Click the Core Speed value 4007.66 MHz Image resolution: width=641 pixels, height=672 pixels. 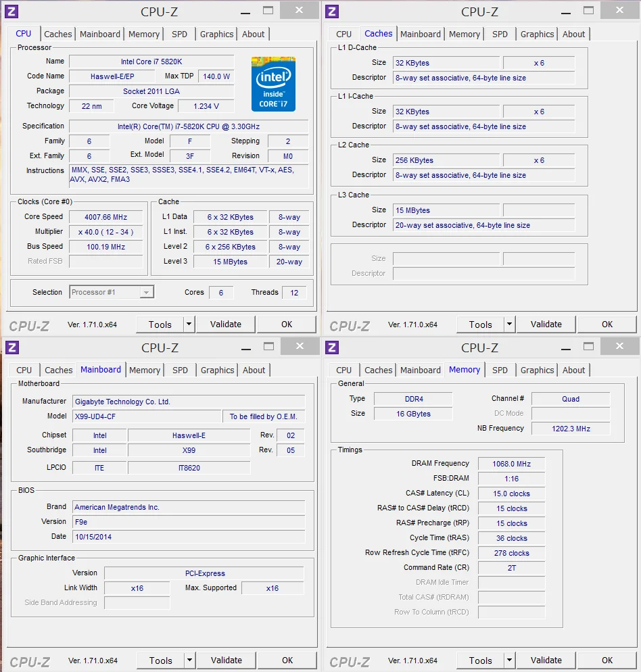pos(106,217)
